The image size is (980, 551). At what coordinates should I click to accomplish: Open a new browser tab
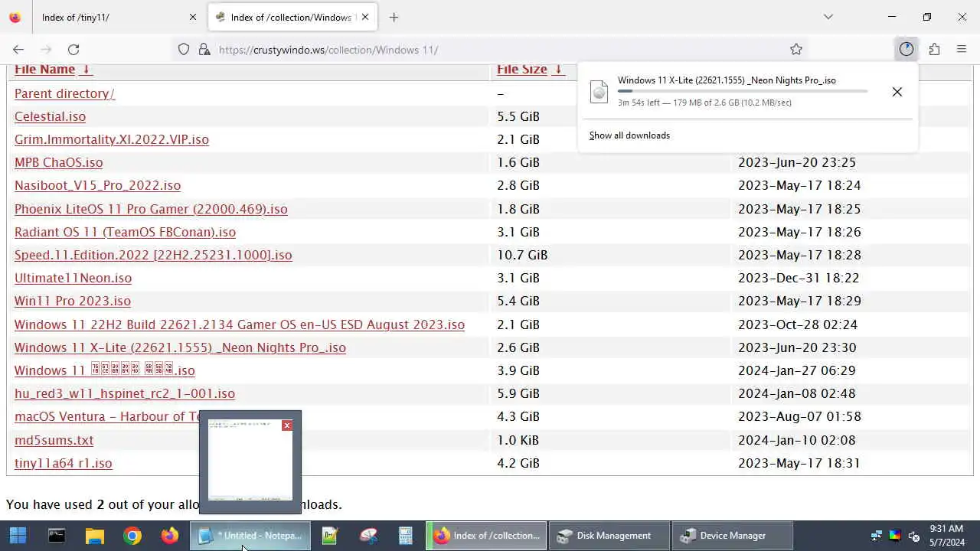(394, 17)
